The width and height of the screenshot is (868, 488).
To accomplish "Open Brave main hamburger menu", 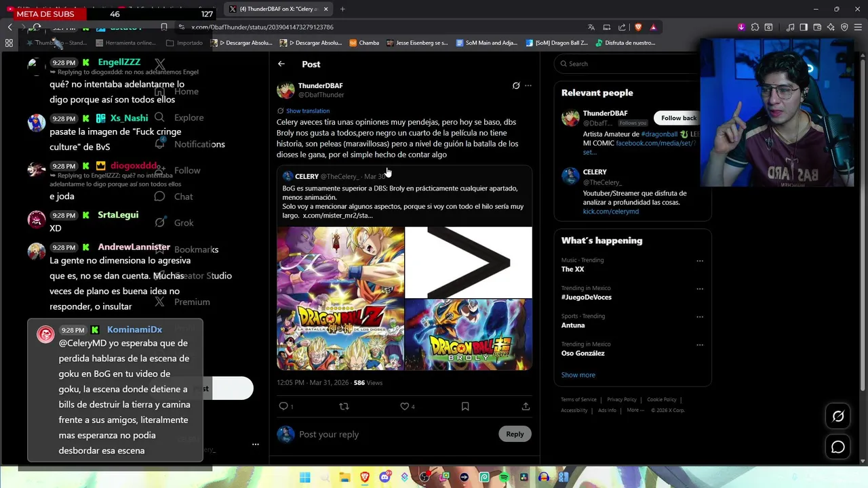I will click(x=858, y=27).
